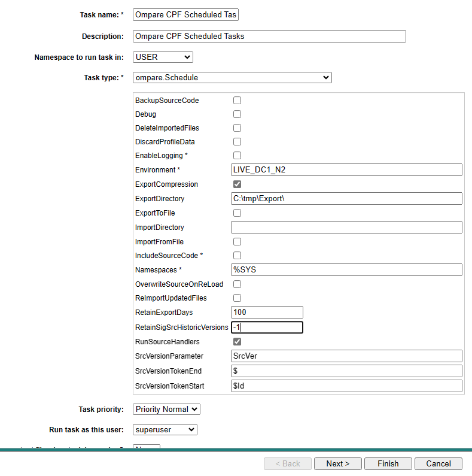This screenshot has height=476, width=472.
Task: Enable the EnableLogging checkbox
Action: click(x=237, y=156)
